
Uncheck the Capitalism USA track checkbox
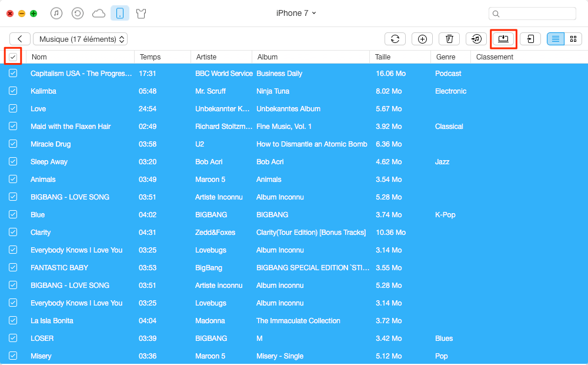13,73
